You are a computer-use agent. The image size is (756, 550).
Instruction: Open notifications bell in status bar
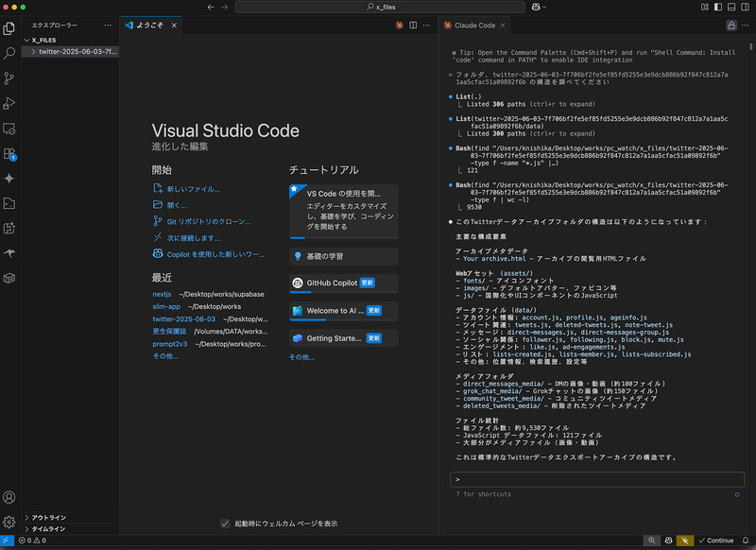click(x=746, y=541)
